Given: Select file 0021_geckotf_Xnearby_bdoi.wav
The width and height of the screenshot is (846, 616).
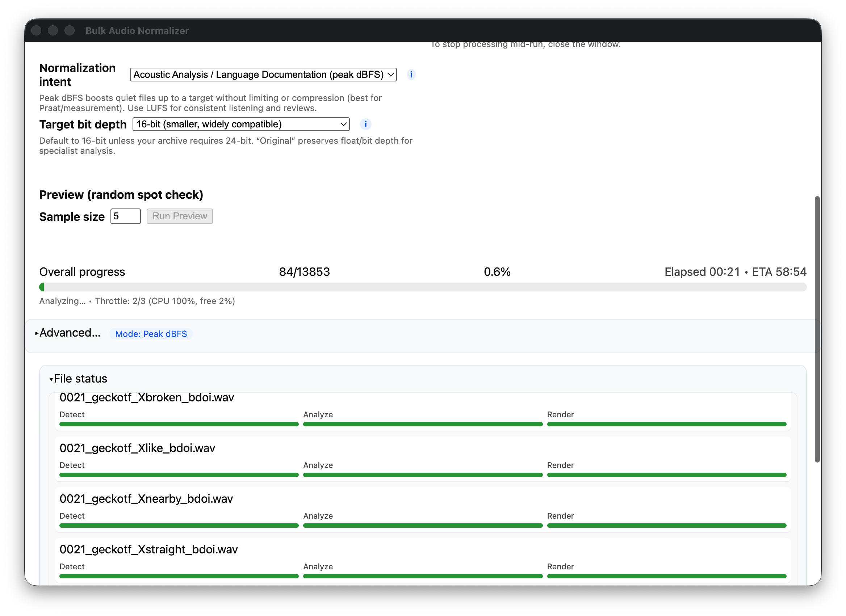Looking at the screenshot, I should tap(146, 498).
